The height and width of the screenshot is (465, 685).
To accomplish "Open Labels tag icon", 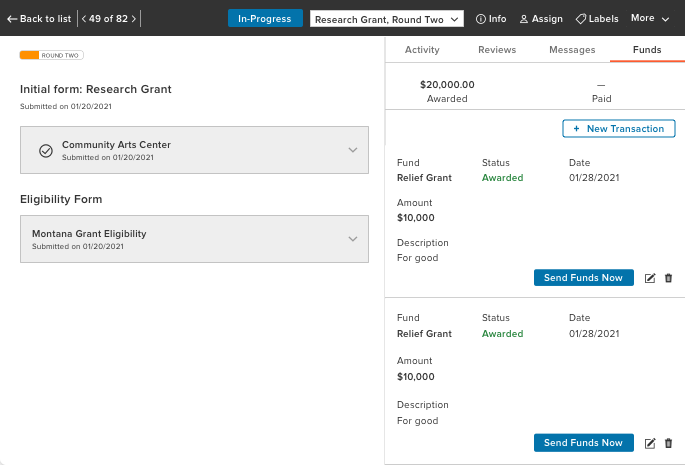I will tap(581, 19).
